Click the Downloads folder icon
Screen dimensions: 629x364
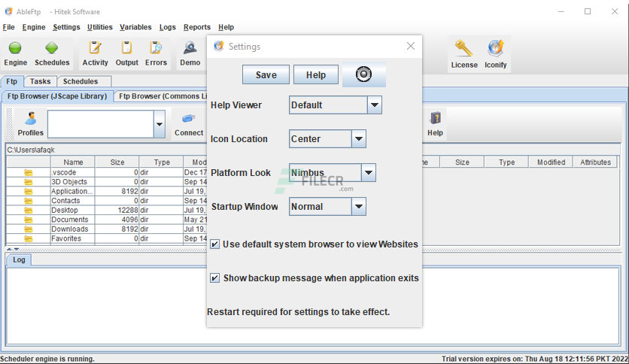pos(28,229)
